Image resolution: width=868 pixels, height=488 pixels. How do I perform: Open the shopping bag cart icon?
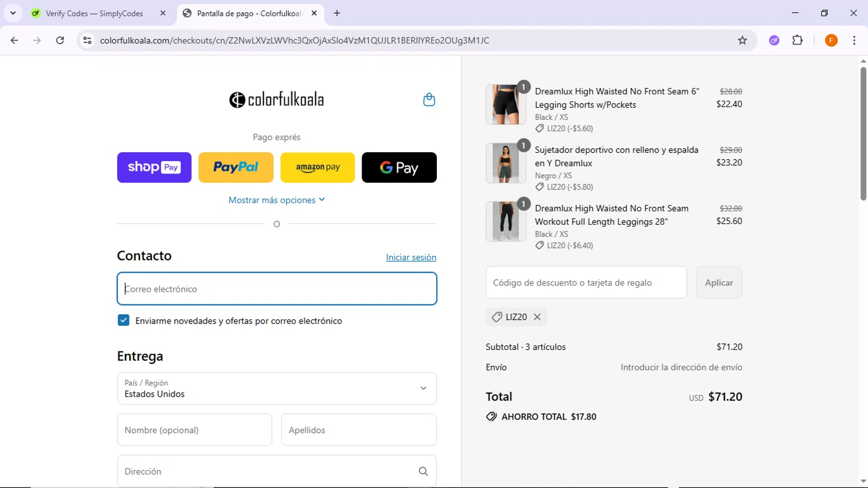(x=429, y=100)
